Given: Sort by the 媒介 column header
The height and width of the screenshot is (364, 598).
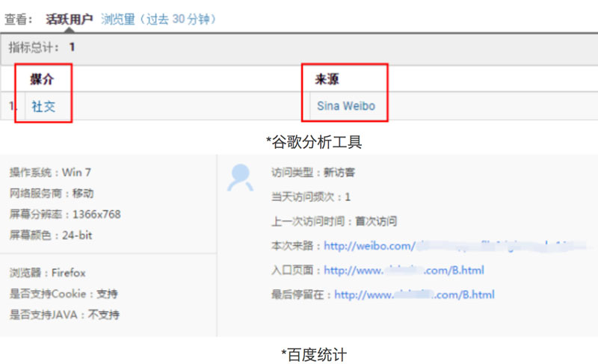Looking at the screenshot, I should click(42, 79).
